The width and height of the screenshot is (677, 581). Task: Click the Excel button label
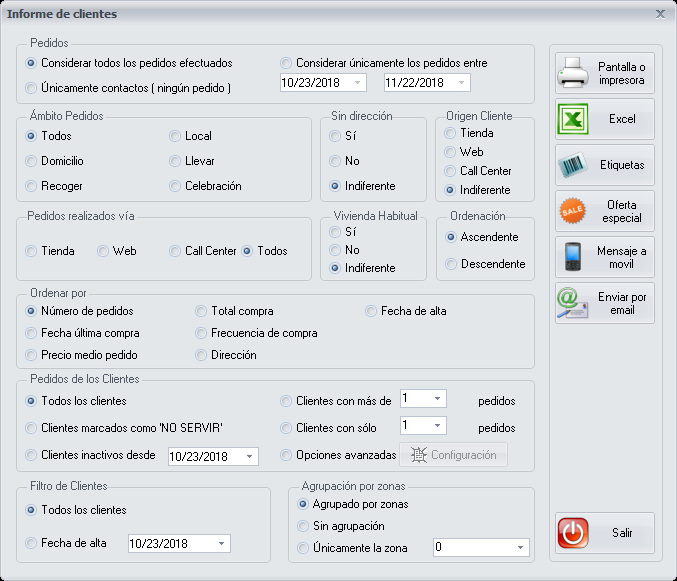(x=622, y=119)
